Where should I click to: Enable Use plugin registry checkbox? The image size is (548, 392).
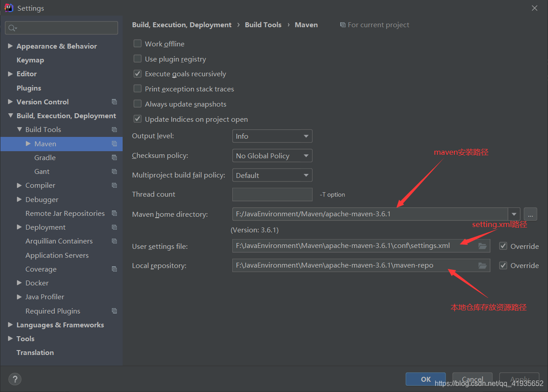(138, 59)
